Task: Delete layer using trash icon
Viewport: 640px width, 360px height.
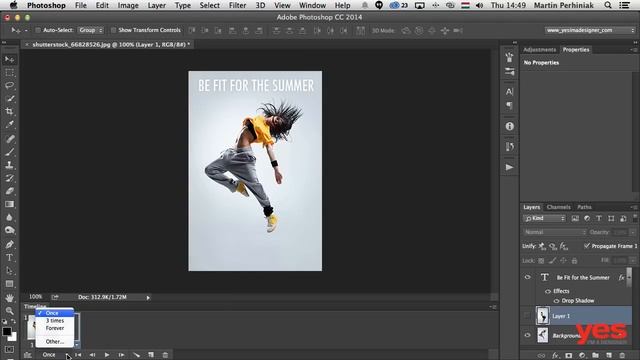Action: [x=622, y=356]
